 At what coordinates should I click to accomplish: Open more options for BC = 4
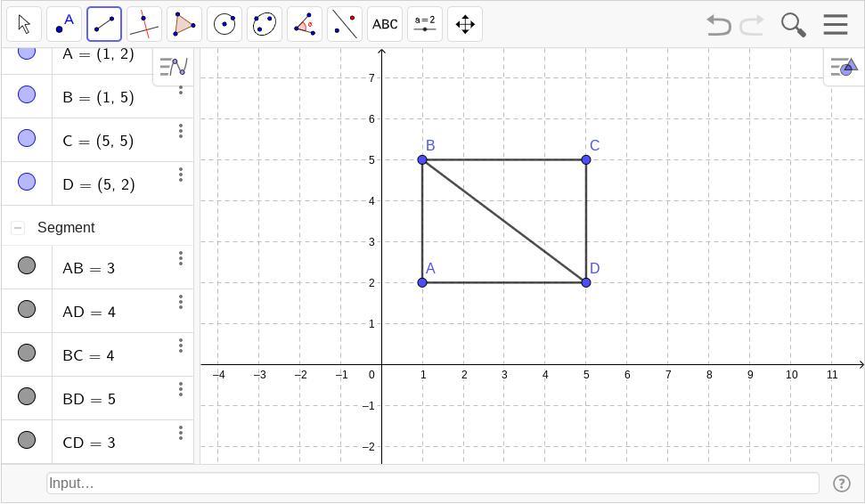click(x=180, y=345)
